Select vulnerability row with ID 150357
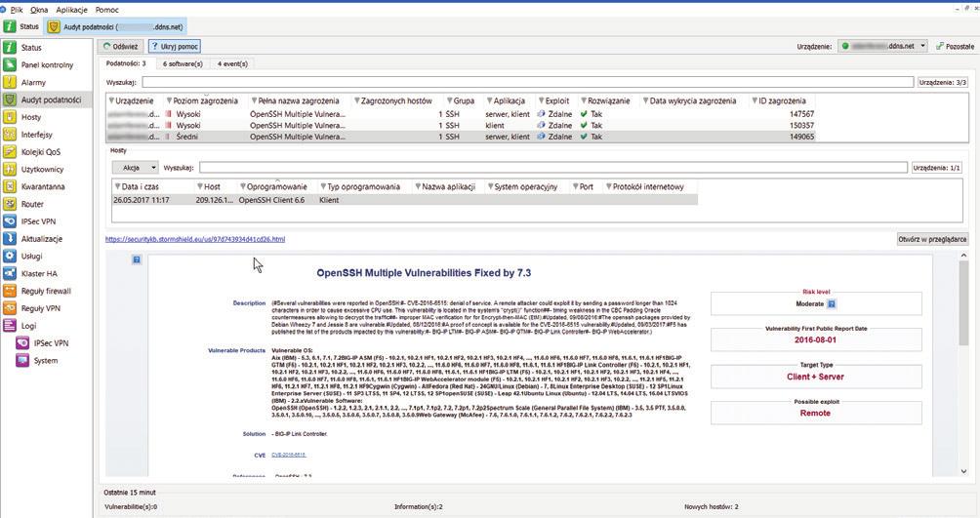This screenshot has width=980, height=518. [463, 126]
